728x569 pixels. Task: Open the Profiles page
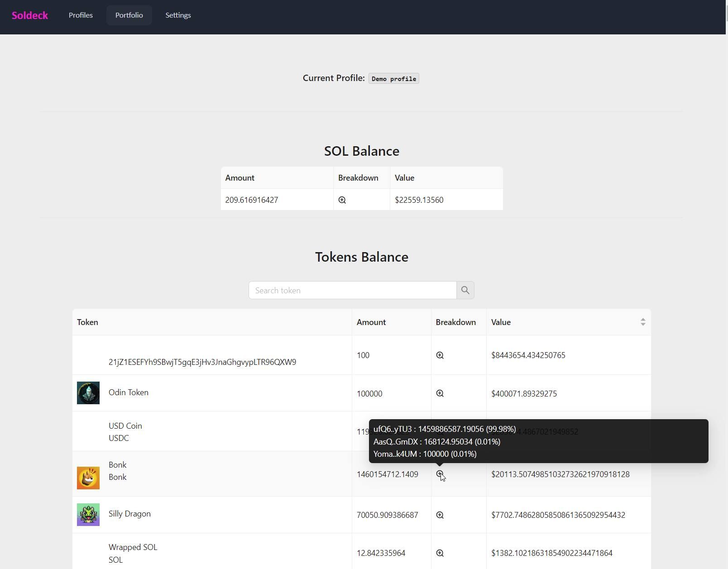point(81,15)
